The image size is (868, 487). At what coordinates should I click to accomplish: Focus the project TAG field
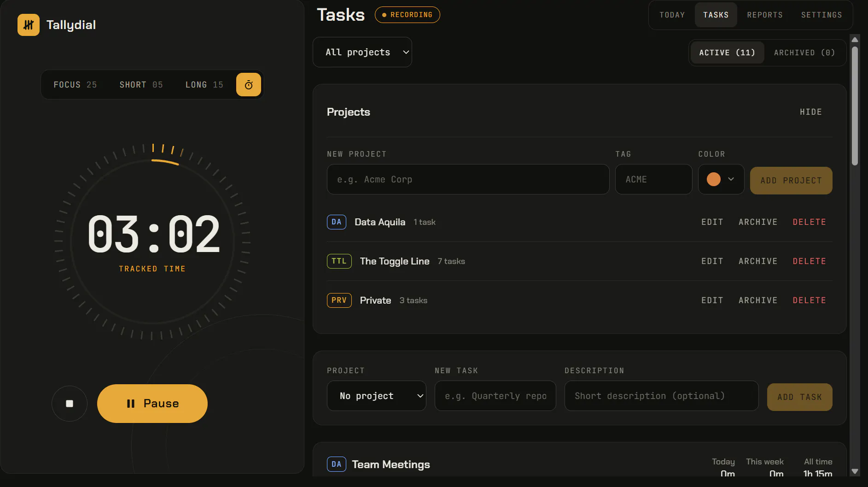click(x=653, y=179)
